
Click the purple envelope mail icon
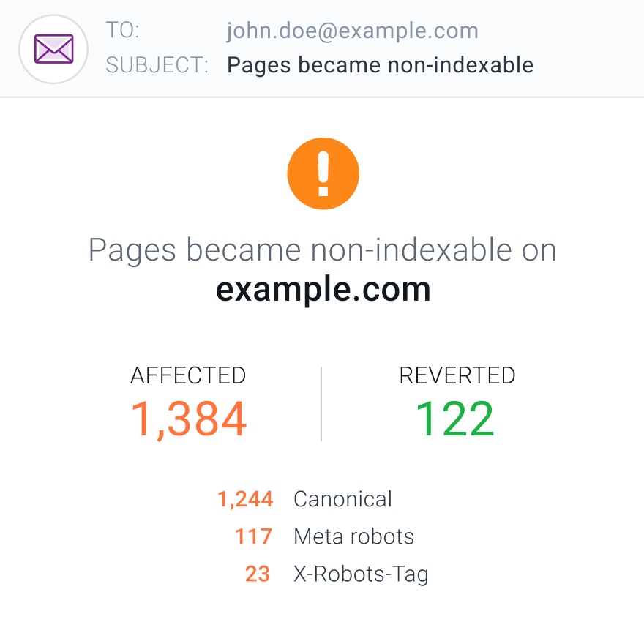[x=54, y=49]
